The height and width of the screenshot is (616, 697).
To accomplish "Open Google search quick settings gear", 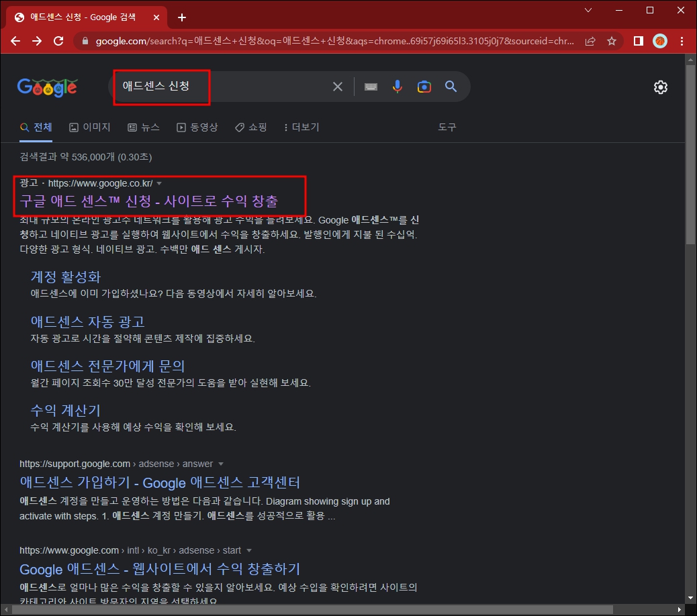I will click(x=660, y=87).
